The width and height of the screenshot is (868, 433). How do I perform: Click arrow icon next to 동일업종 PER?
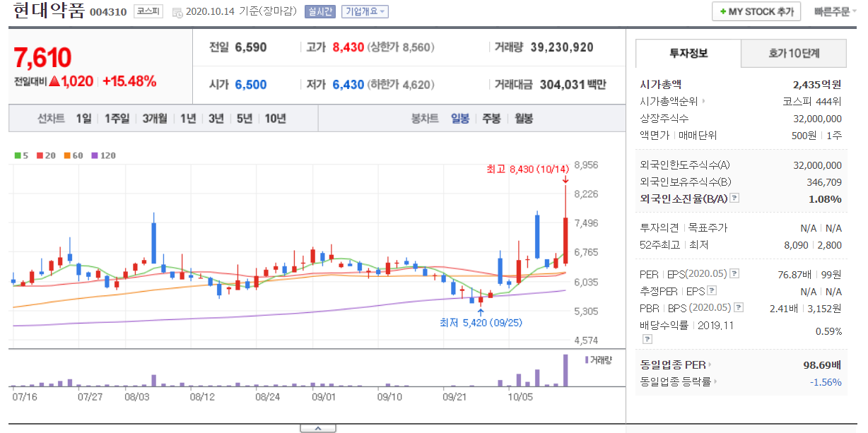710,365
